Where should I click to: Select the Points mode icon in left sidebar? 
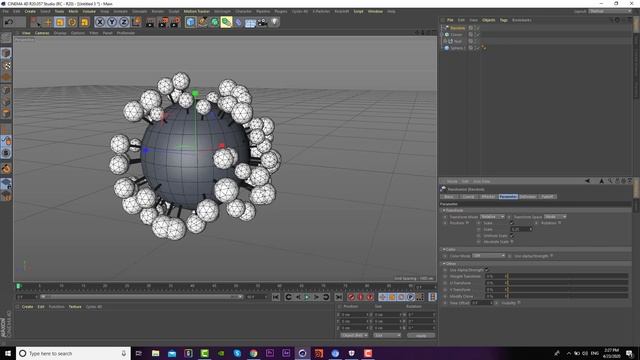click(x=6, y=90)
